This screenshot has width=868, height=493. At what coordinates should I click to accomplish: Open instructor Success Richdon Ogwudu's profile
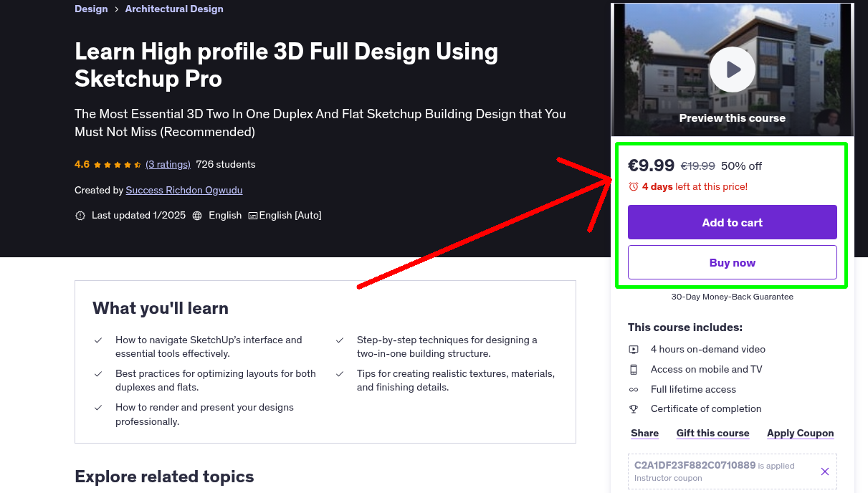[x=184, y=190]
